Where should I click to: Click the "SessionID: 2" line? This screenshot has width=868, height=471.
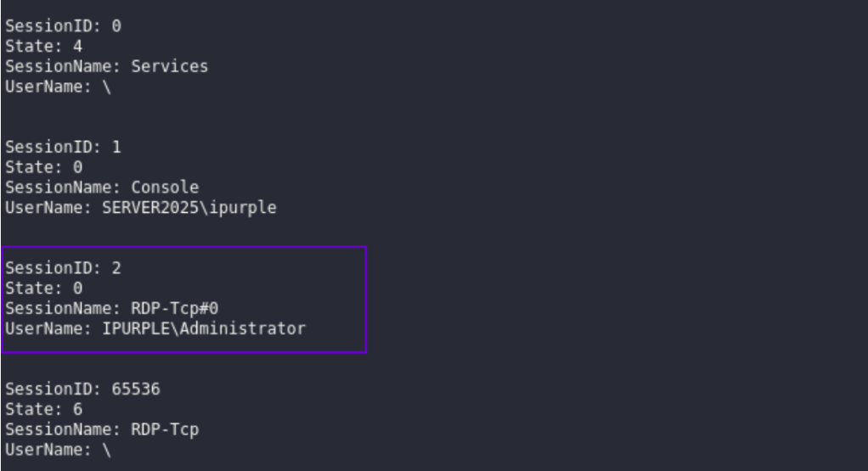click(63, 268)
